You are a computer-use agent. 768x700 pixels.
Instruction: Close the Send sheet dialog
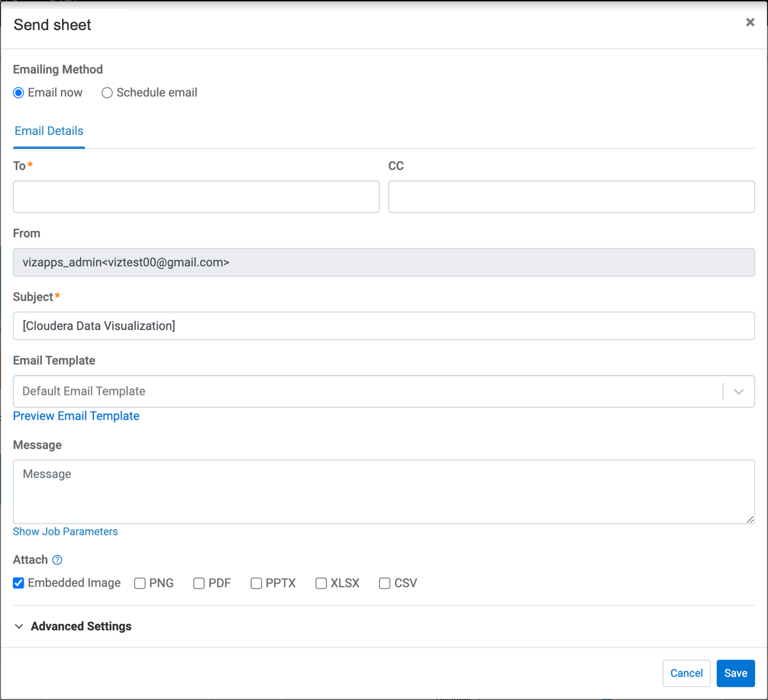tap(749, 22)
